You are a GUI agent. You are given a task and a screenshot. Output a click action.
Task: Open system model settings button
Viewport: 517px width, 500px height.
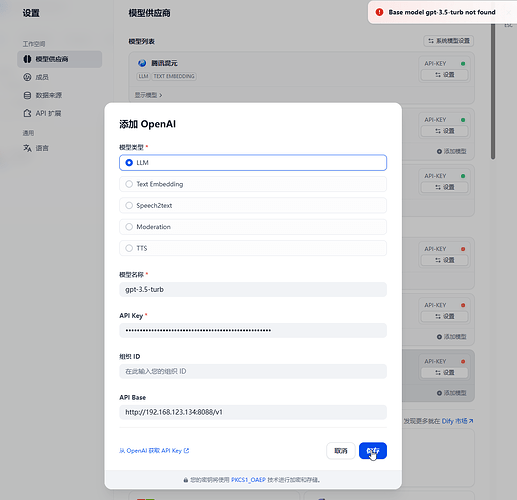click(x=449, y=41)
